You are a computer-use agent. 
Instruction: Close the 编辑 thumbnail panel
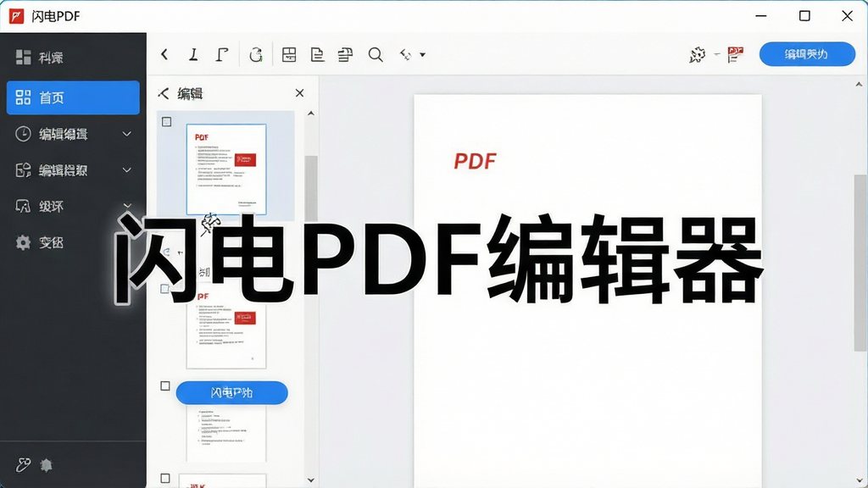(x=299, y=93)
